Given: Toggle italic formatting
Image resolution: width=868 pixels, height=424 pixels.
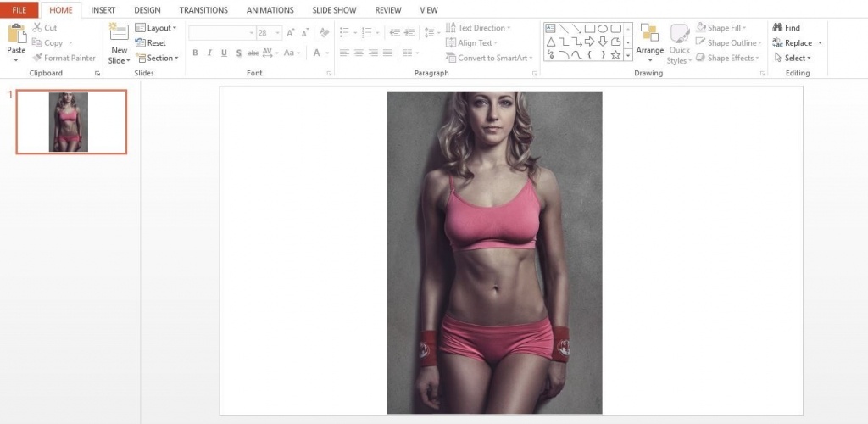Looking at the screenshot, I should point(210,53).
